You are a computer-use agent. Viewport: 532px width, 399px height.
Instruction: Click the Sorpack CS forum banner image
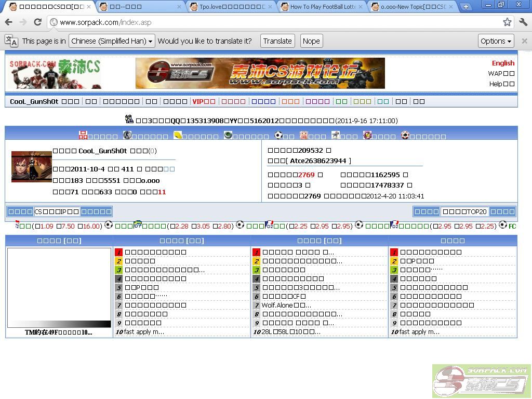point(260,73)
